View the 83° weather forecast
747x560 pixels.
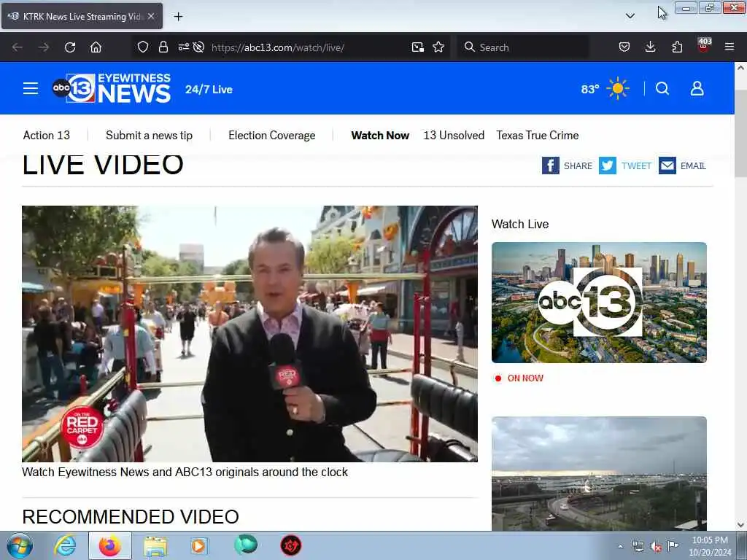(589, 89)
